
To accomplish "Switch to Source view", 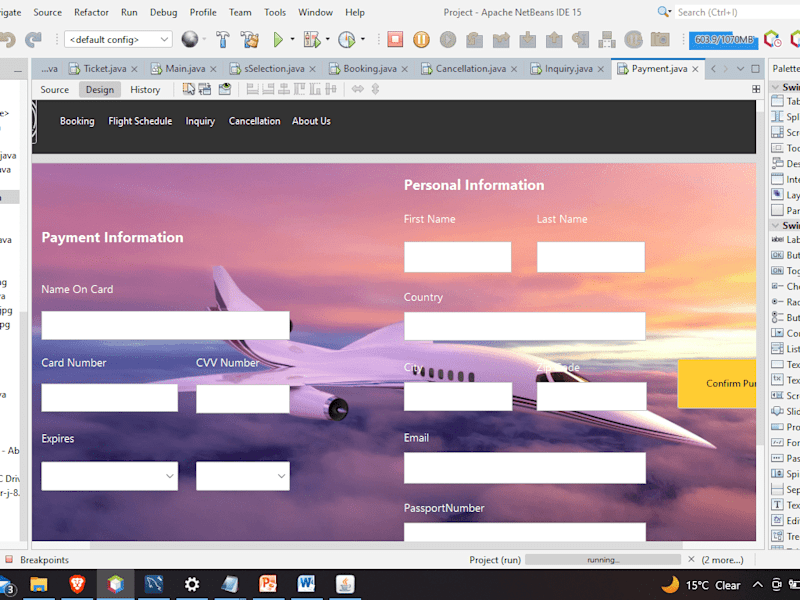I will (54, 90).
